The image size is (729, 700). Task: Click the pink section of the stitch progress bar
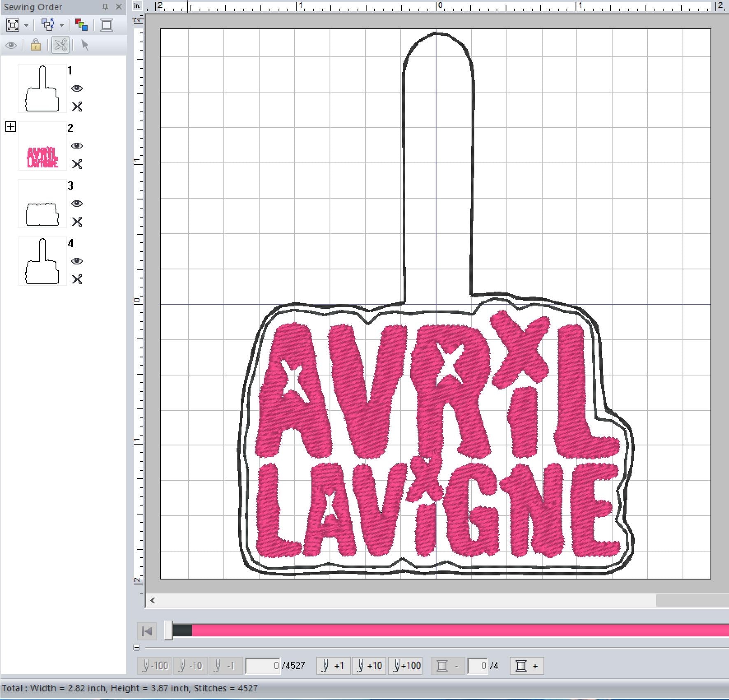point(460,630)
